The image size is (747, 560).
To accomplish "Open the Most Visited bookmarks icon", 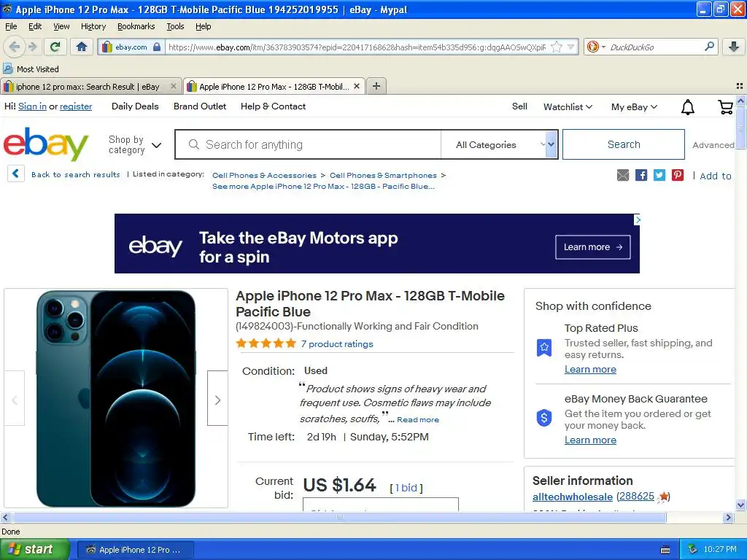I will coord(8,69).
